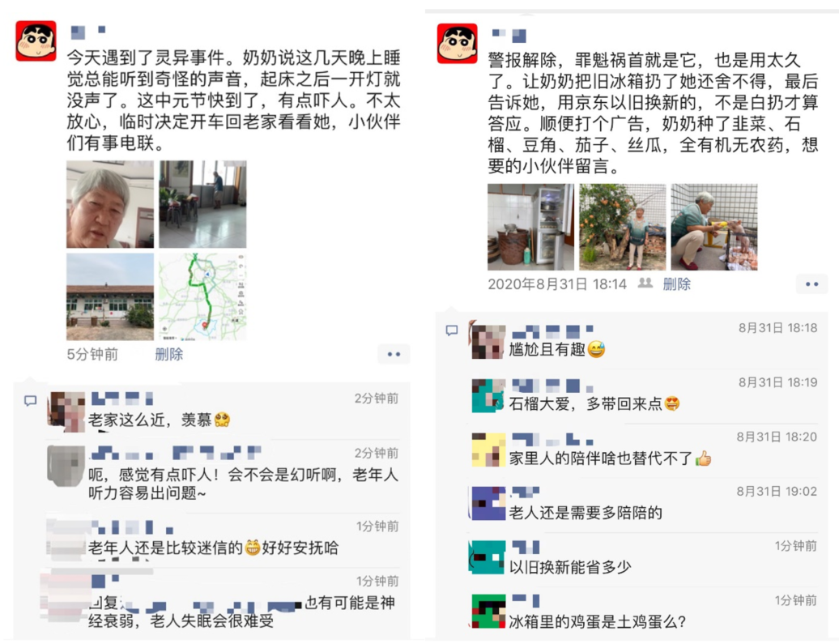Open the navigation map route thumbnail

point(202,296)
